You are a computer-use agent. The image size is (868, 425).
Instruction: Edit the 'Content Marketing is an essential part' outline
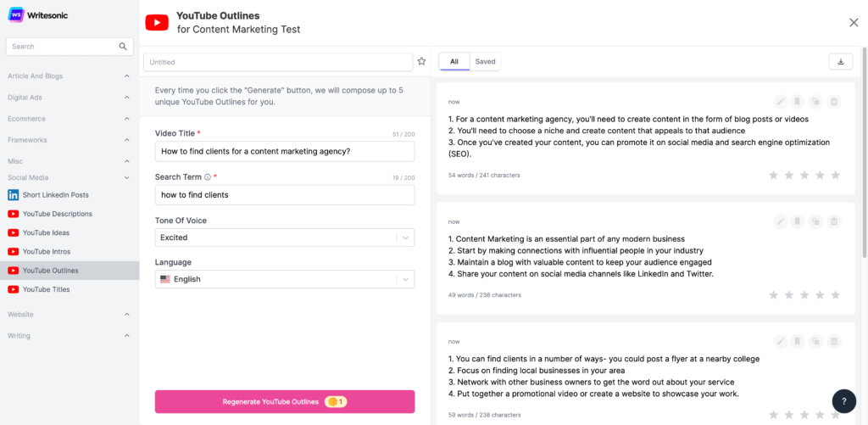tap(781, 221)
